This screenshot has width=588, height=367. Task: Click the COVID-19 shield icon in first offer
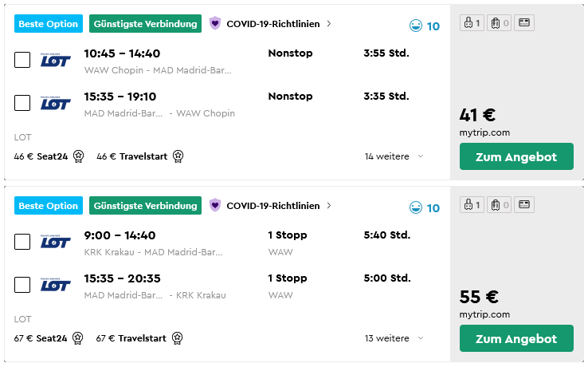point(215,23)
